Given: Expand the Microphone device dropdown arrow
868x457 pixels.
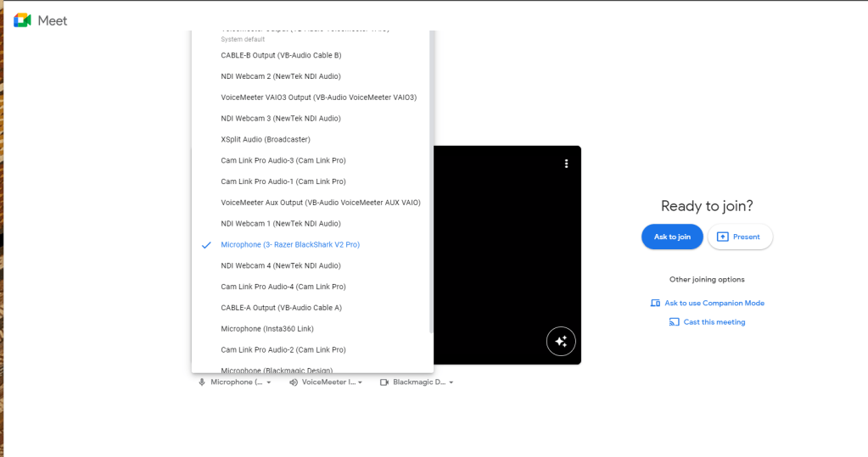Looking at the screenshot, I should (269, 382).
